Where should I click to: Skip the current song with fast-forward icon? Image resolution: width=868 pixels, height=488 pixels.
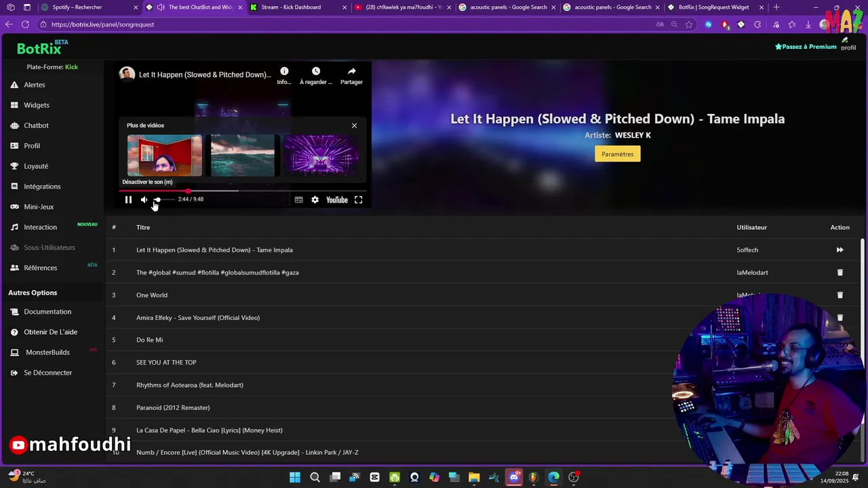[840, 250]
